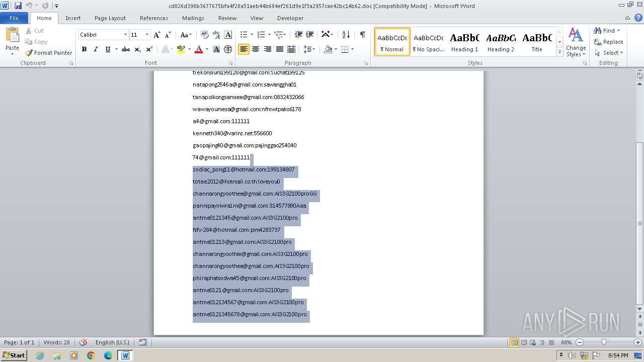The image size is (644, 362).
Task: Click Undo in Quick Access Toolbar
Action: [x=29, y=6]
